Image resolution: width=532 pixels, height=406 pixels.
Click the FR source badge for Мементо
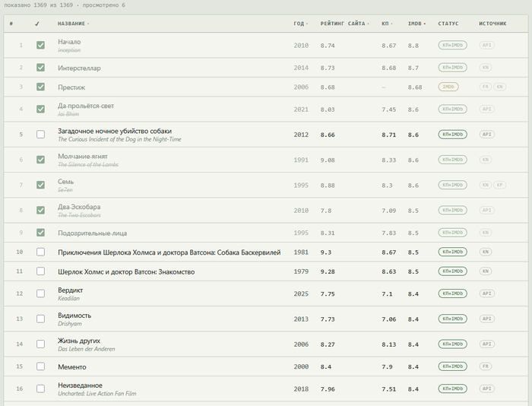click(485, 366)
